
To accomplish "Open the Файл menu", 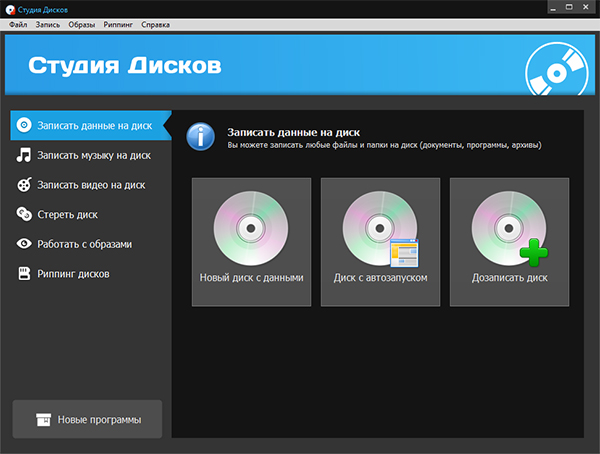I will 17,22.
